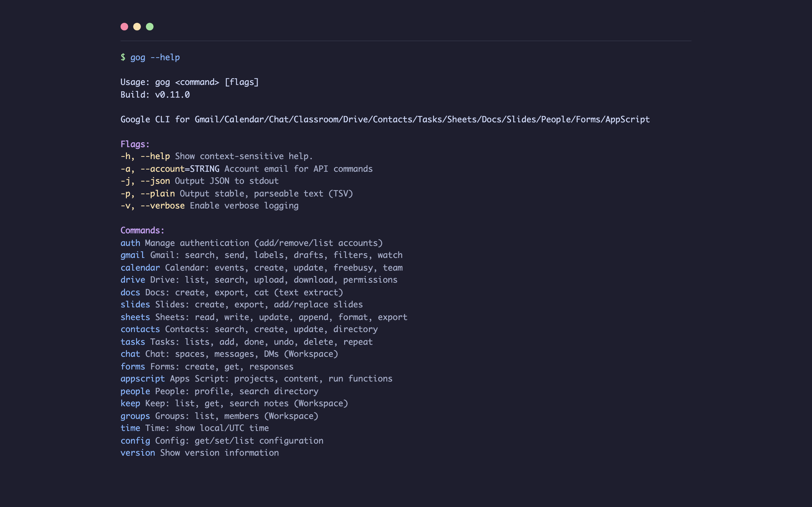Click the 'auth' command name
The height and width of the screenshot is (507, 812).
click(130, 243)
